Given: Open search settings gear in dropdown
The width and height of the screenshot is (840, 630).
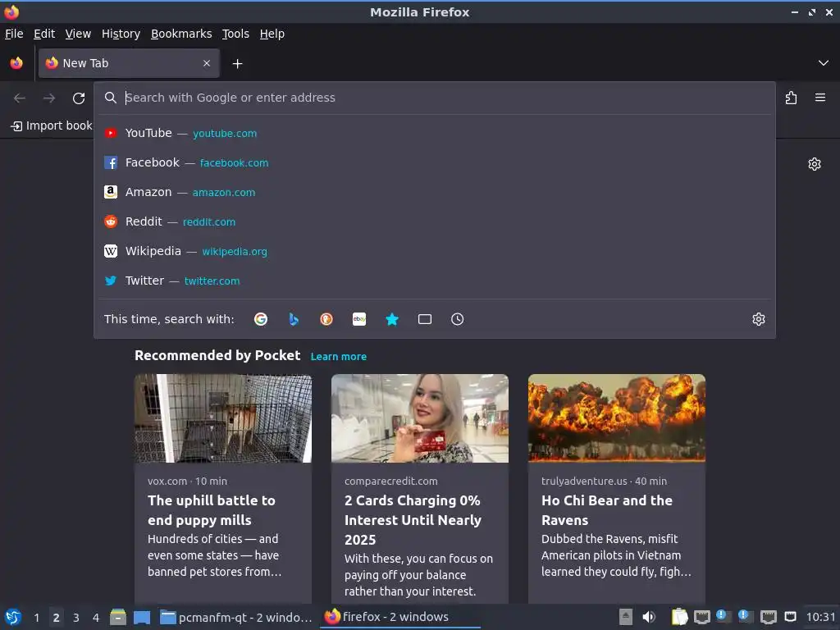Looking at the screenshot, I should point(759,319).
